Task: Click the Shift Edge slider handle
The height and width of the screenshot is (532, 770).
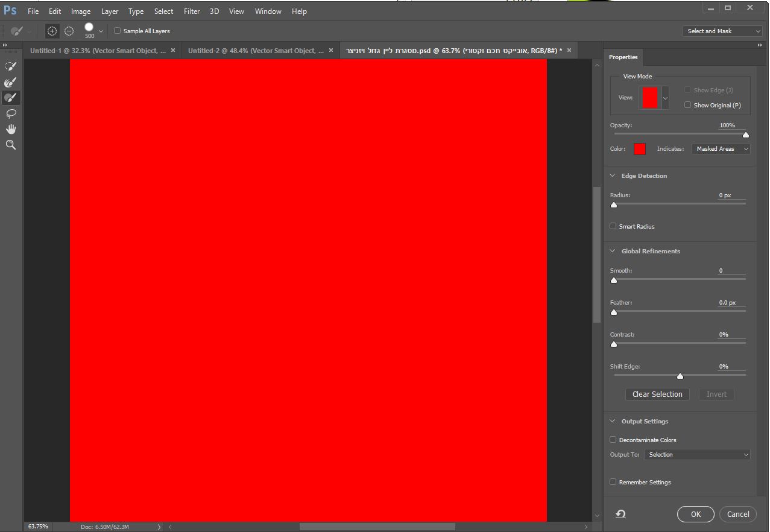Action: click(680, 376)
